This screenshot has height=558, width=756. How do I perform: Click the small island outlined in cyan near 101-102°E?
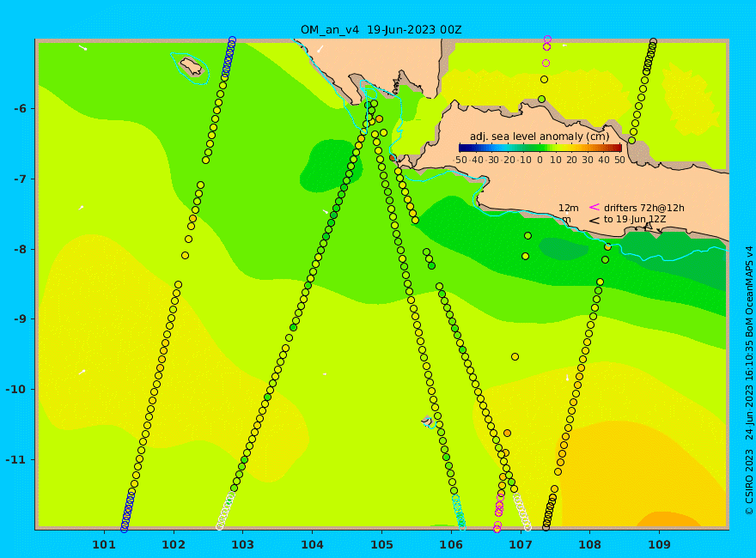[191, 67]
